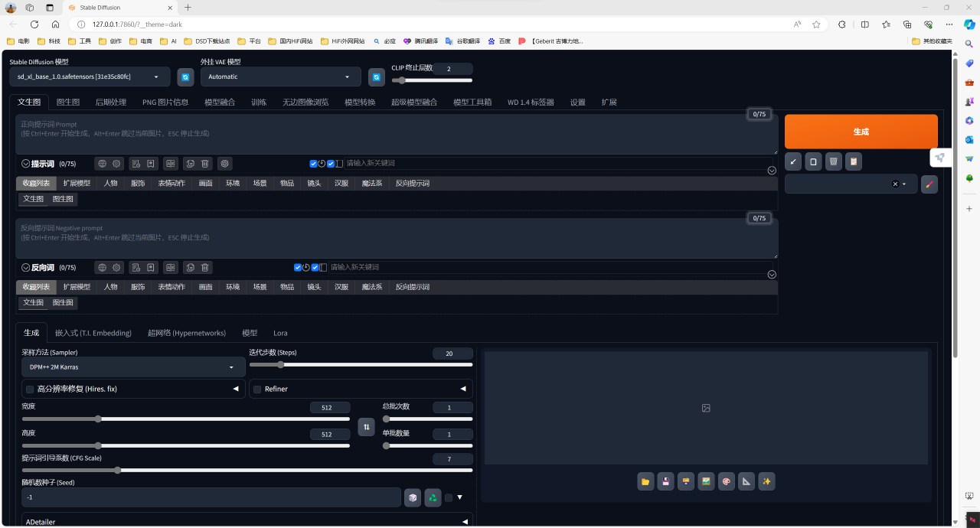980x528 pixels.
Task: Expand the Refiner panel arrow
Action: (463, 389)
